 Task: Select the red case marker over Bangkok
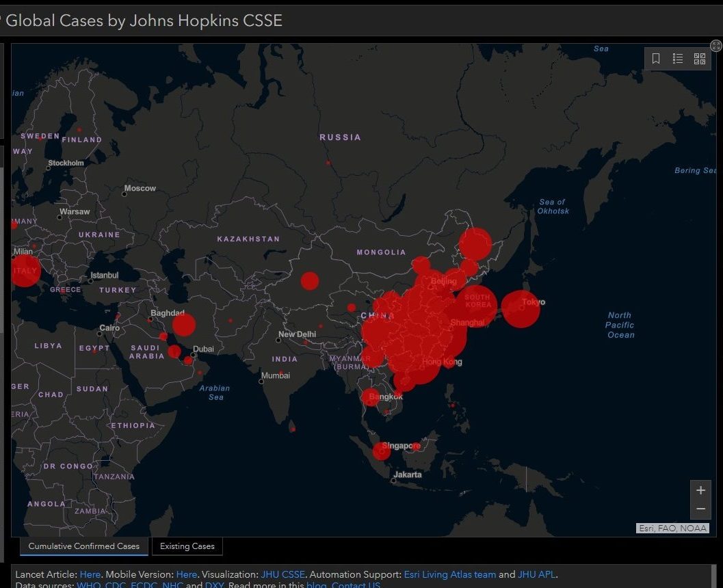(371, 397)
